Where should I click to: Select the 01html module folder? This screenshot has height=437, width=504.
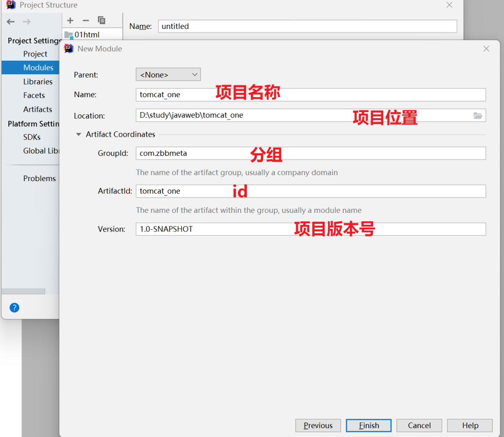(92, 35)
